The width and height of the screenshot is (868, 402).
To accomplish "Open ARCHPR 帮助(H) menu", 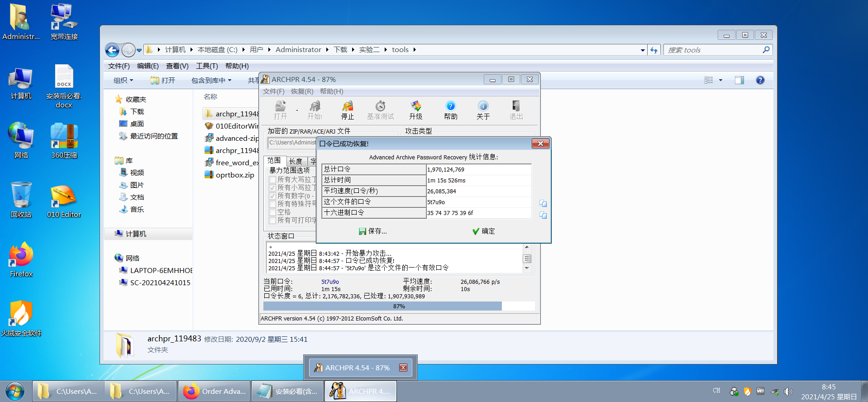I will [x=331, y=91].
